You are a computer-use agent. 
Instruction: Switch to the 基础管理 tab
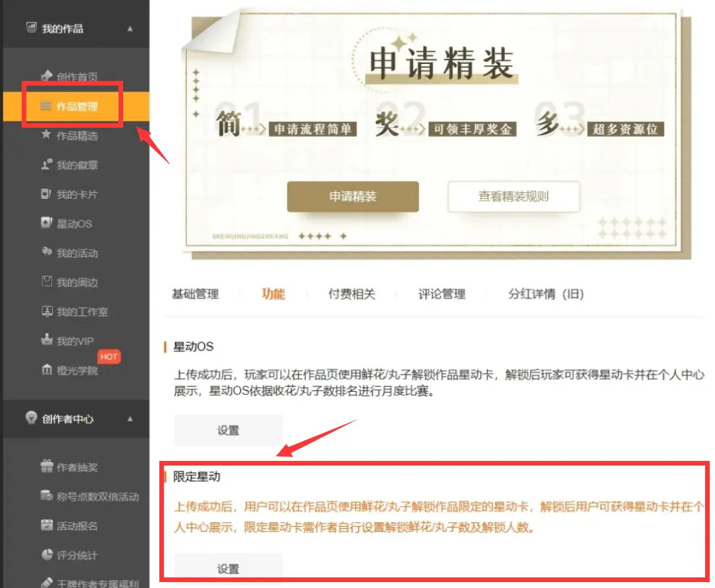coord(195,294)
